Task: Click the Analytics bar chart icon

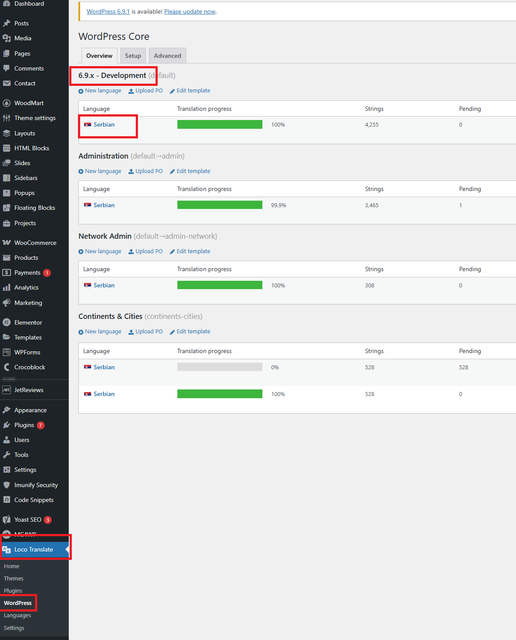Action: [x=7, y=288]
